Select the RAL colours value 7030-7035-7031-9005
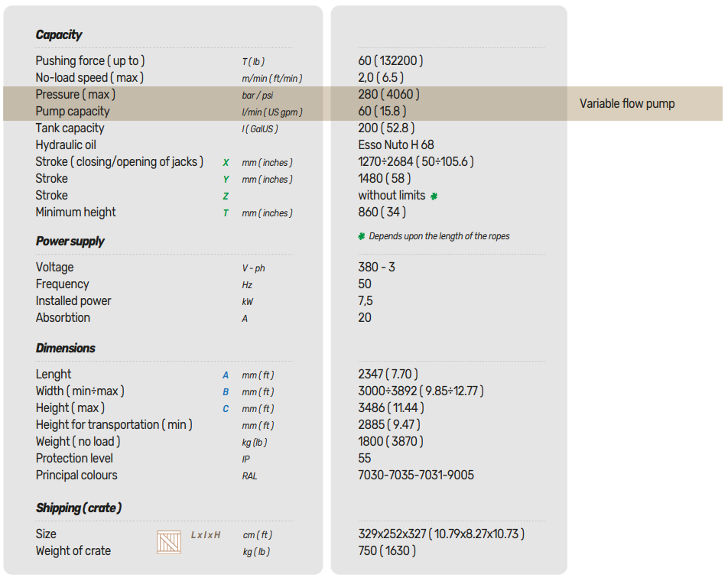 click(x=415, y=475)
